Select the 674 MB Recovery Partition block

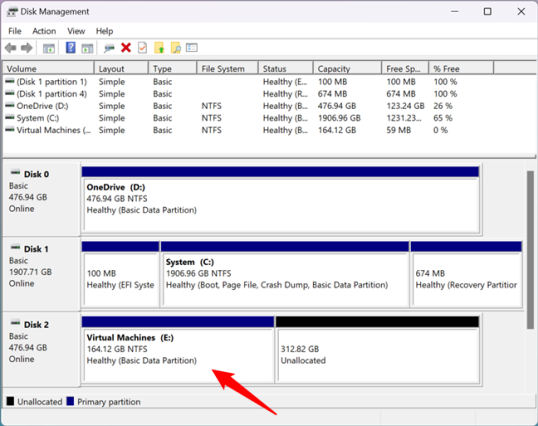466,274
